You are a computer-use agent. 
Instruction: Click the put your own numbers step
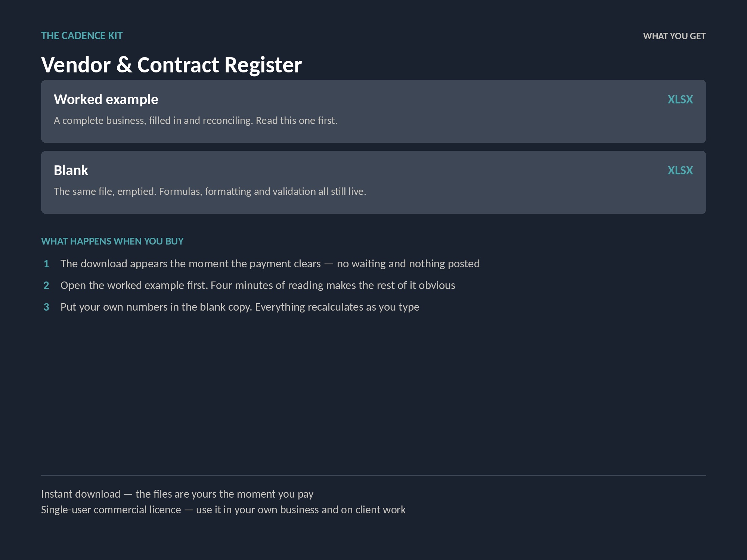coord(240,307)
